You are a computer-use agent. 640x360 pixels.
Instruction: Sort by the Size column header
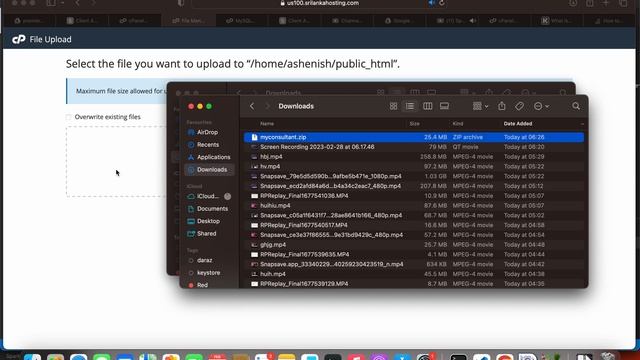(x=414, y=124)
